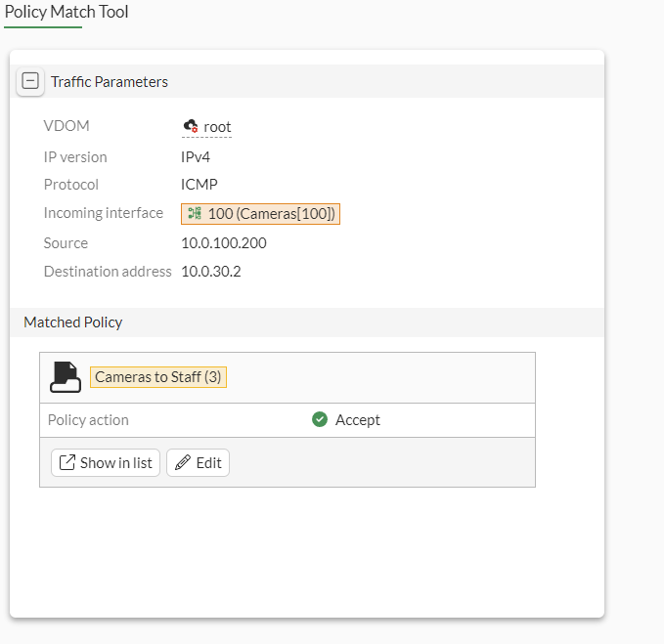This screenshot has width=664, height=644.
Task: Collapse the Traffic Parameters section with the minus button
Action: 30,82
